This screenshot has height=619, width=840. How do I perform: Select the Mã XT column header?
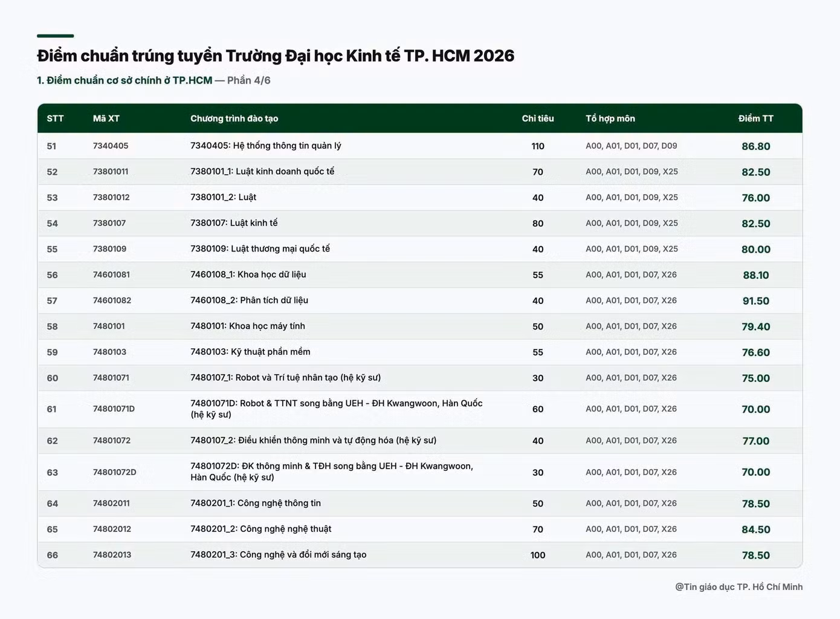[106, 118]
